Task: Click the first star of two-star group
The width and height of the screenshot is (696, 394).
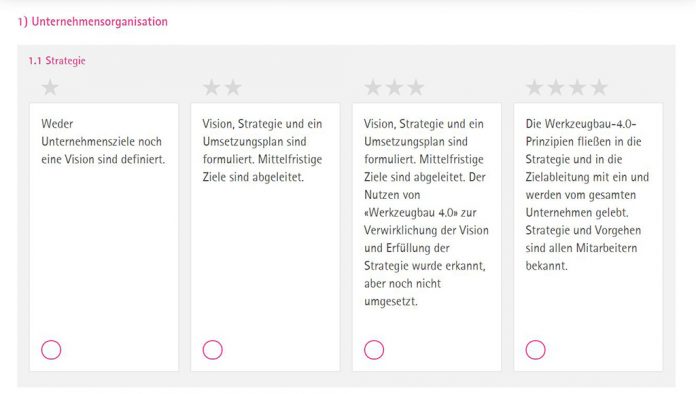Action: click(212, 87)
